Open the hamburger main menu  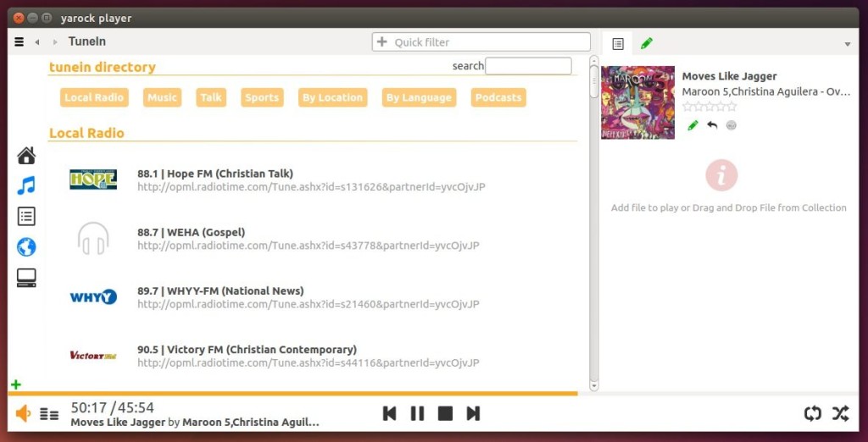click(19, 41)
